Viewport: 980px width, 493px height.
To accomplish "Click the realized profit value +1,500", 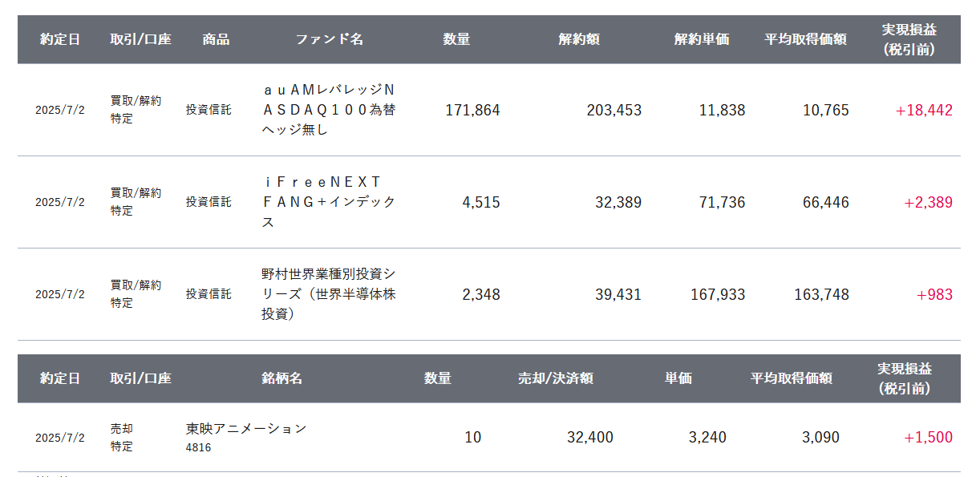I will click(x=928, y=438).
